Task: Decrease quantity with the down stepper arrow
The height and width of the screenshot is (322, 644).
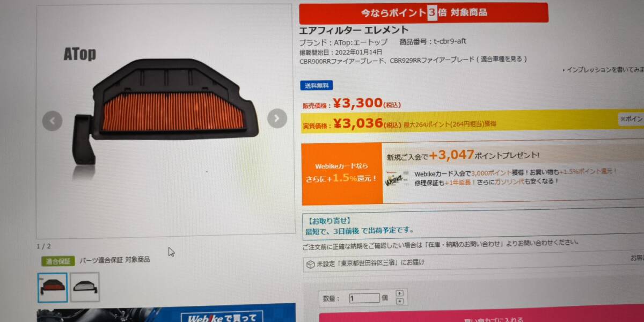Action: point(399,301)
